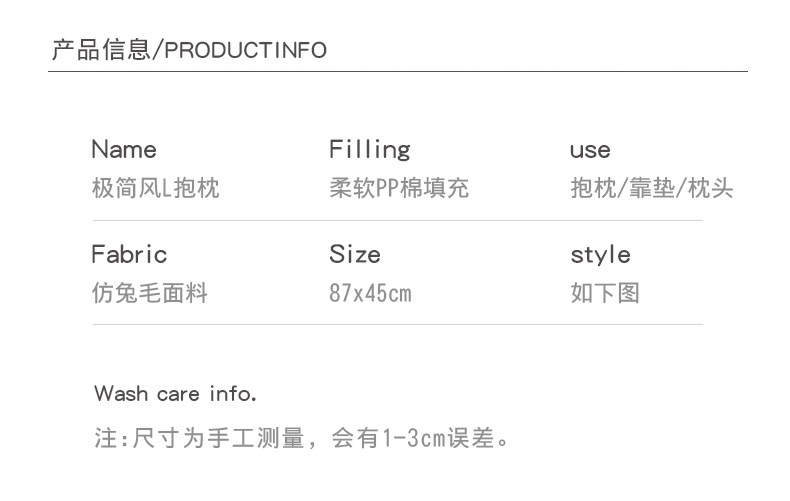Click the PRODUCTINFO header text
Screen dimensions: 790x501
pos(244,51)
